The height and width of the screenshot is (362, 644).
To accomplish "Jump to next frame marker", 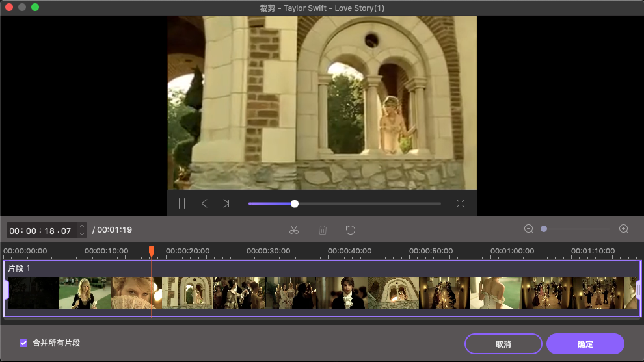I will click(x=226, y=203).
